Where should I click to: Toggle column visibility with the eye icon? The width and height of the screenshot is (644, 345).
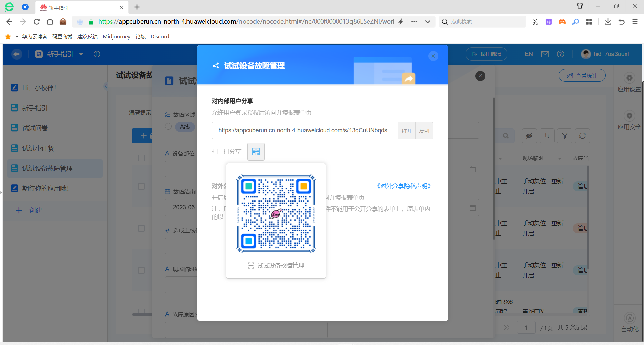click(529, 136)
